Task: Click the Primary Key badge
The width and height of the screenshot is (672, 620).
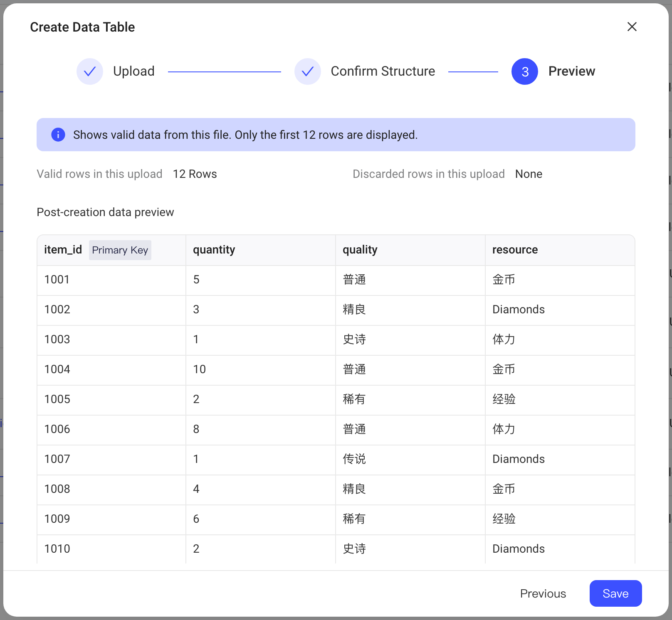Action: coord(120,250)
